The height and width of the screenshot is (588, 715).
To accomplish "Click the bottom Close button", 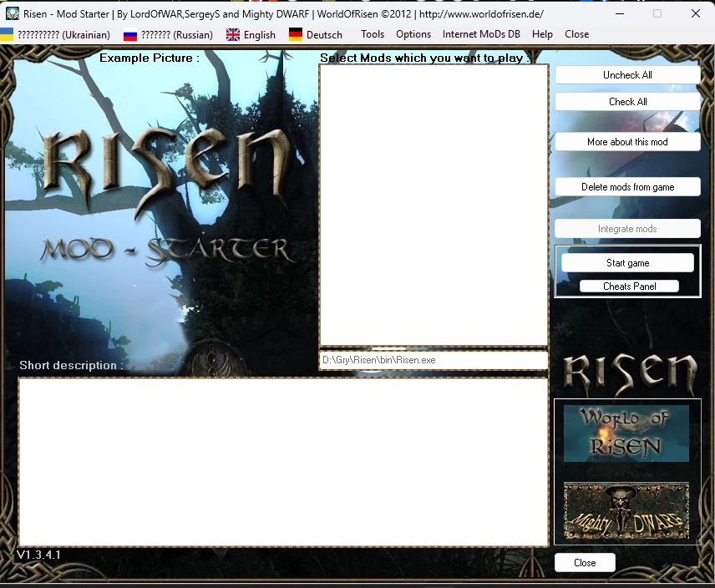I will pyautogui.click(x=585, y=562).
